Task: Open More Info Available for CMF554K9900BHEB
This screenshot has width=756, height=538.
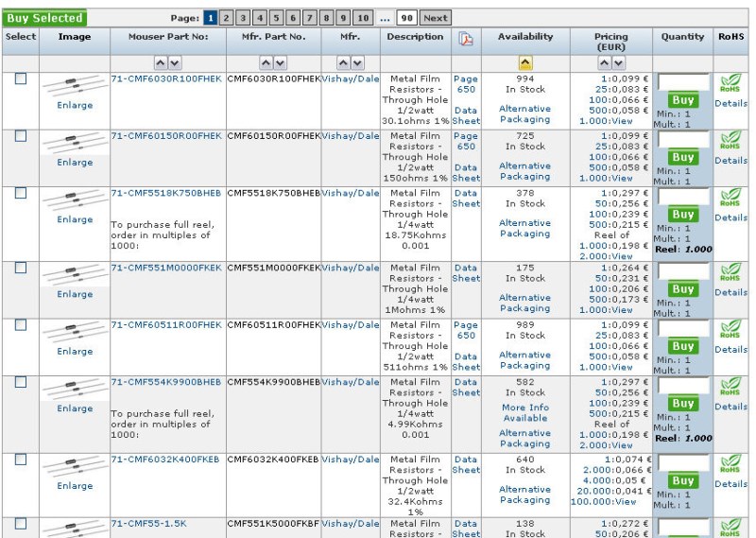Action: tap(525, 413)
